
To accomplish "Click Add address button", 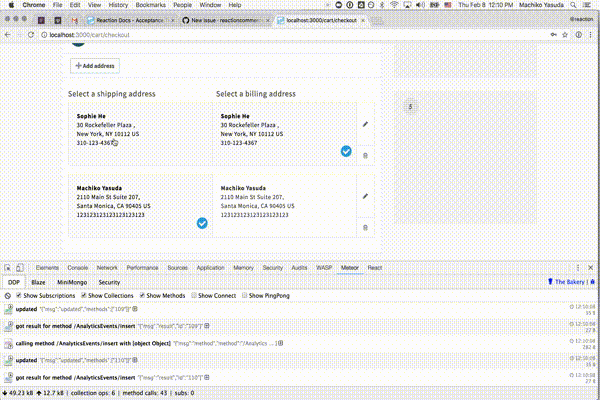I will point(95,66).
